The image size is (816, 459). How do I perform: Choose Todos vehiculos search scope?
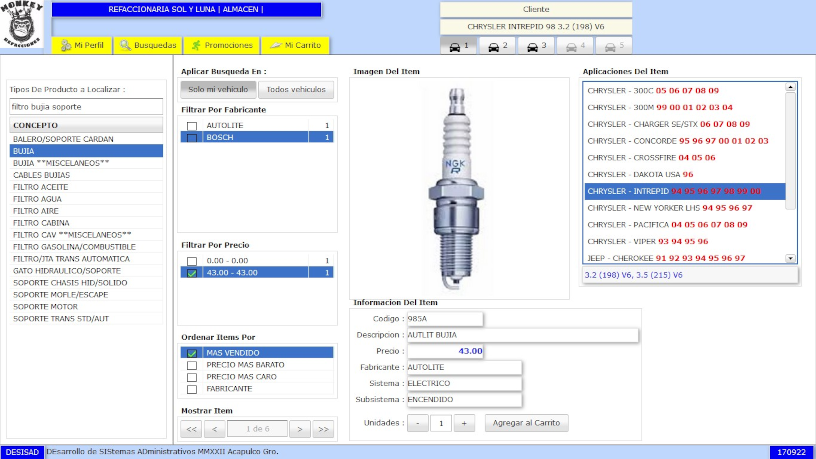296,90
